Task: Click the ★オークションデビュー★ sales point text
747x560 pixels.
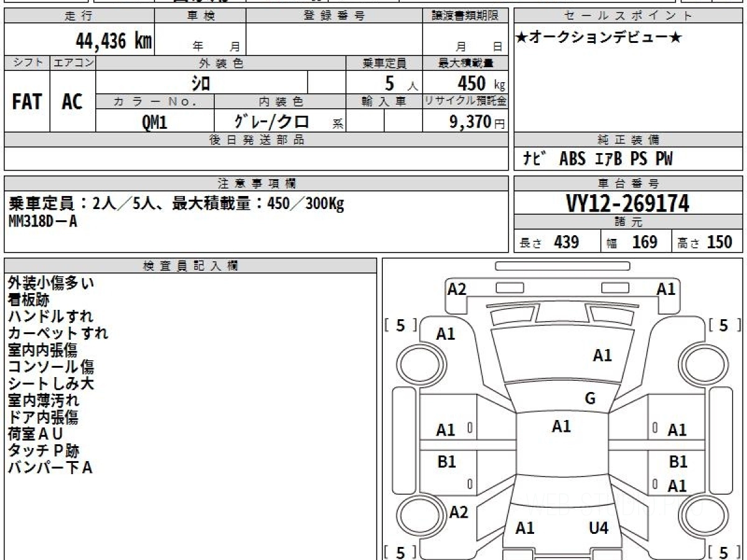Action: point(599,38)
